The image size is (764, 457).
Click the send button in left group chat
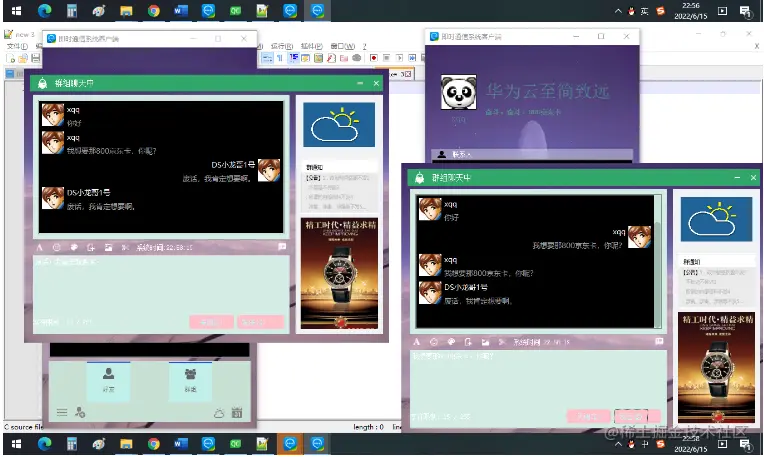click(x=260, y=322)
